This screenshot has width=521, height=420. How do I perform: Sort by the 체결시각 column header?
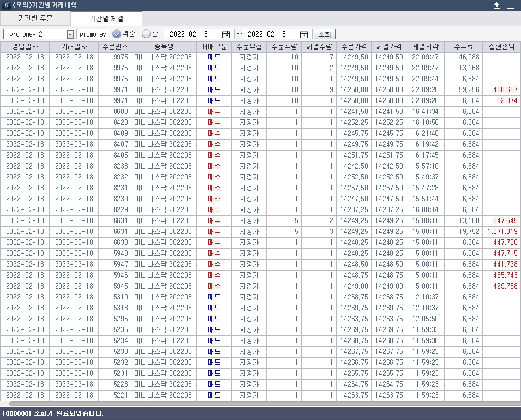coord(426,47)
